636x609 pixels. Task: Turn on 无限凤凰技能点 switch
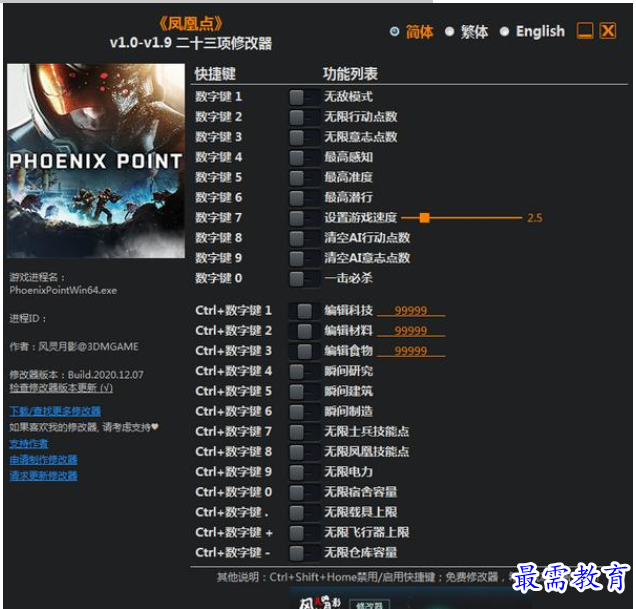(x=304, y=452)
